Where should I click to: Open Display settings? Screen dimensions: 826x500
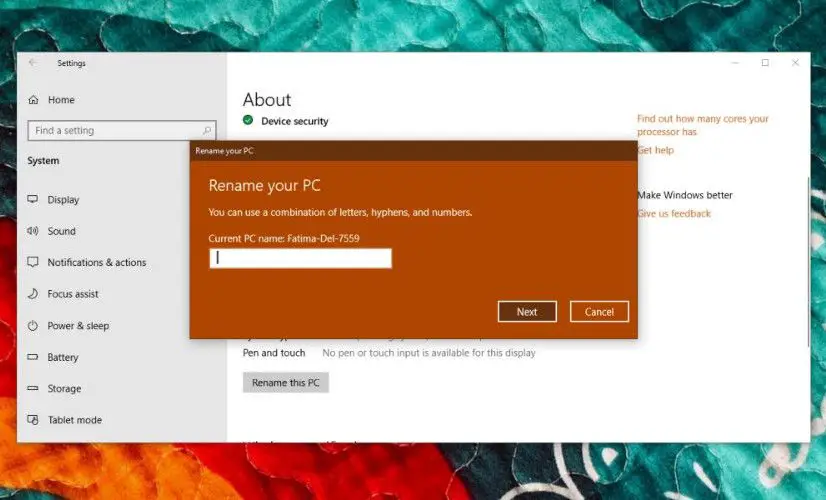[63, 200]
